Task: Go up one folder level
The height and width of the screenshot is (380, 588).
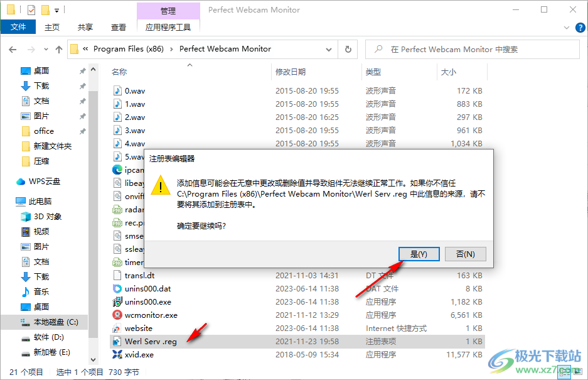Action: click(59, 49)
